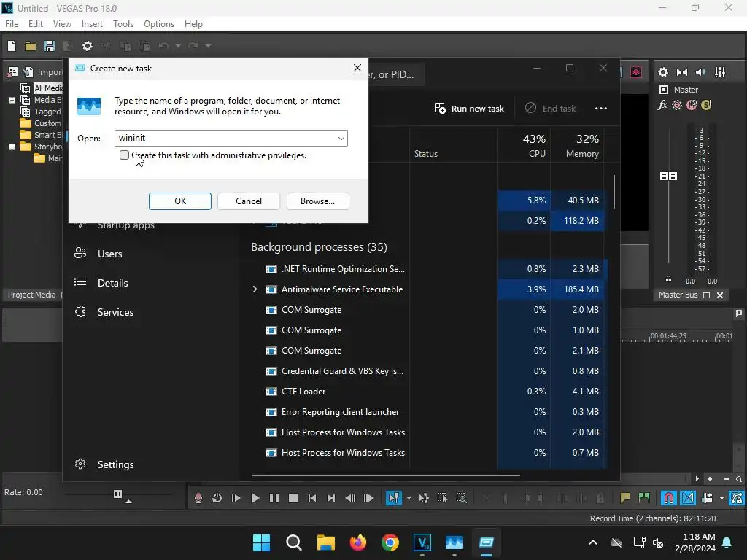Go to end of project

331,498
